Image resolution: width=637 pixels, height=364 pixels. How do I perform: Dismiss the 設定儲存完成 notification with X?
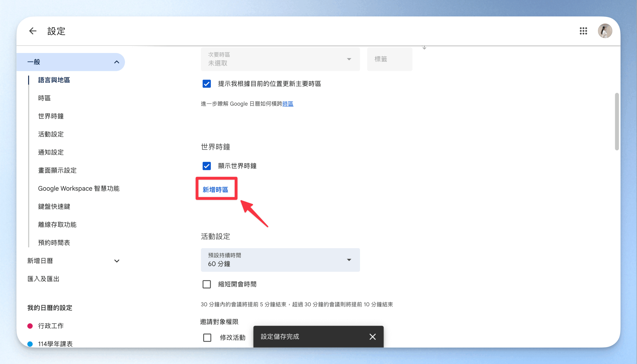372,336
